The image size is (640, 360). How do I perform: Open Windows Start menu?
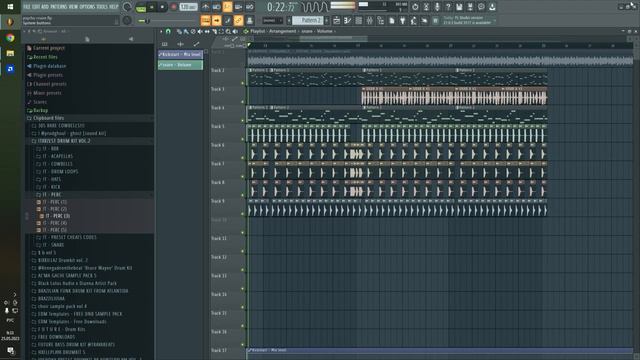click(x=10, y=7)
